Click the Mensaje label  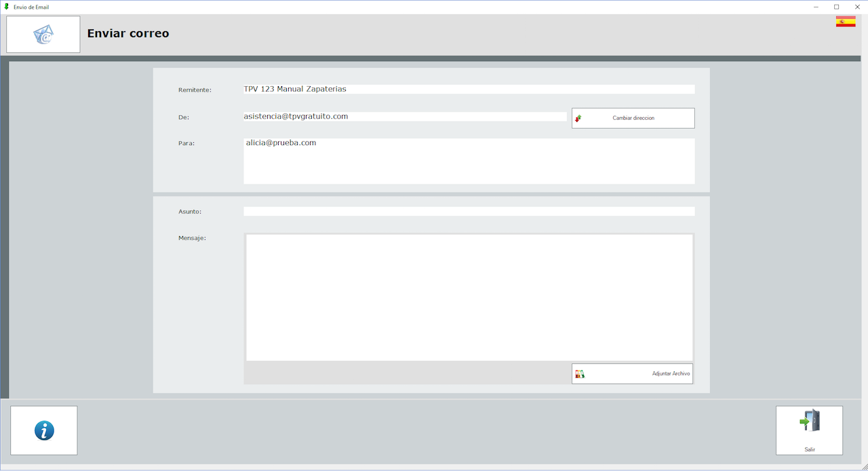pyautogui.click(x=192, y=238)
